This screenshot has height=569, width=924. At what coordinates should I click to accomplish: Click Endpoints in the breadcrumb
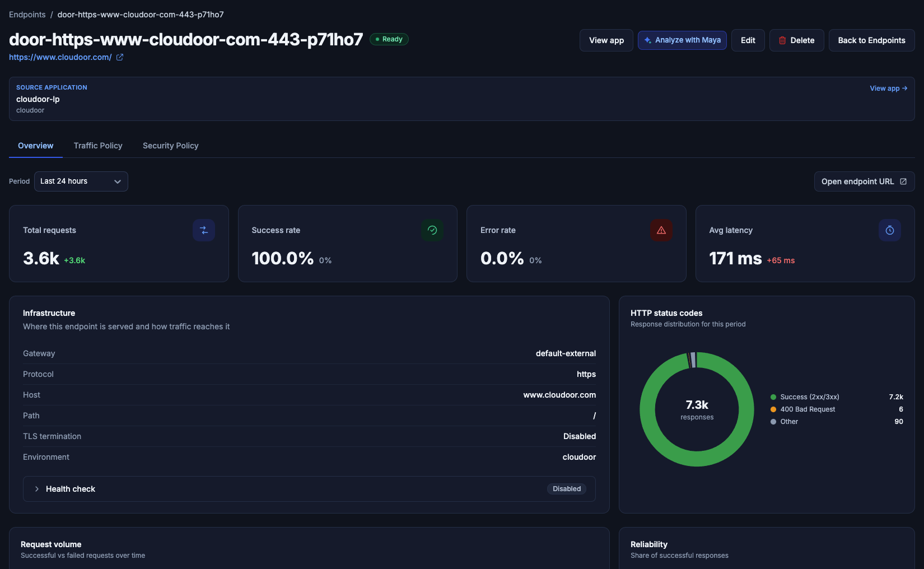(x=27, y=15)
